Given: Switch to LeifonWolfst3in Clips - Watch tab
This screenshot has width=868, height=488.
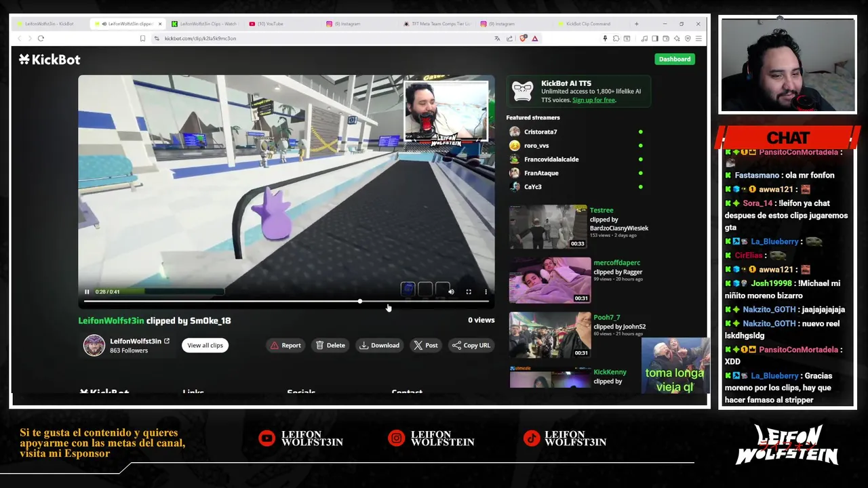Looking at the screenshot, I should coord(203,24).
